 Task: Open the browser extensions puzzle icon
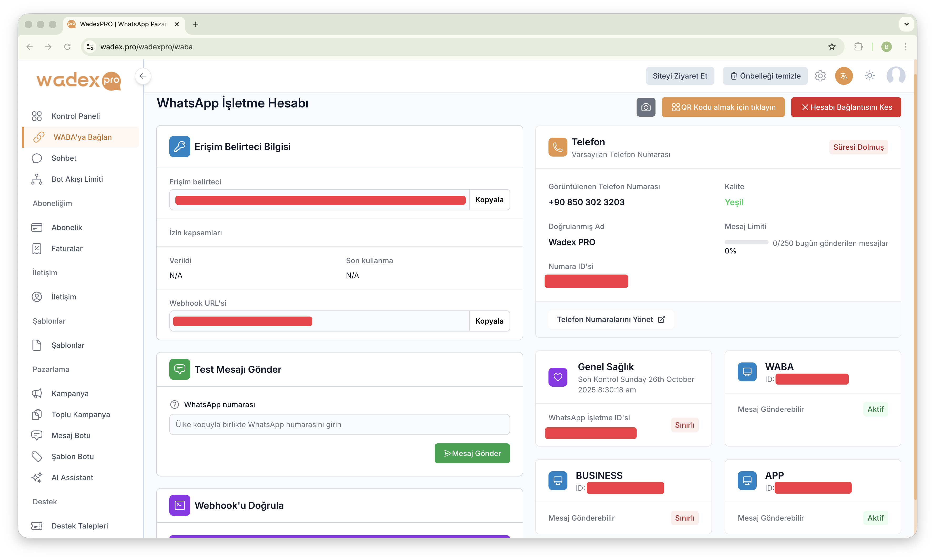point(858,47)
